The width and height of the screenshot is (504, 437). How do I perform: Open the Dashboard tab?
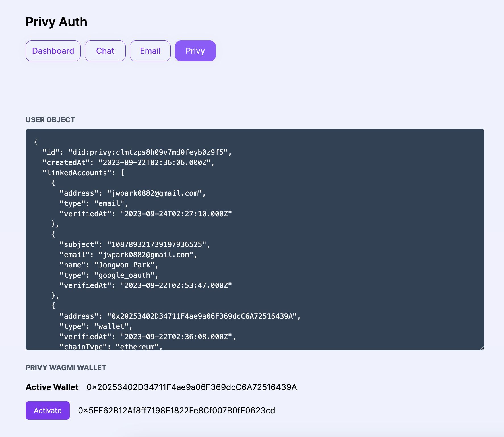tap(53, 51)
